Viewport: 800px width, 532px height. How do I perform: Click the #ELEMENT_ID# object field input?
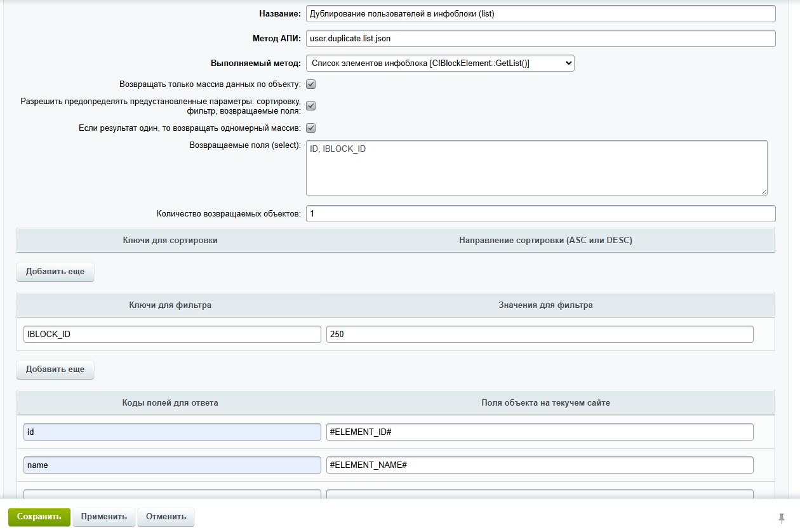[x=540, y=432]
